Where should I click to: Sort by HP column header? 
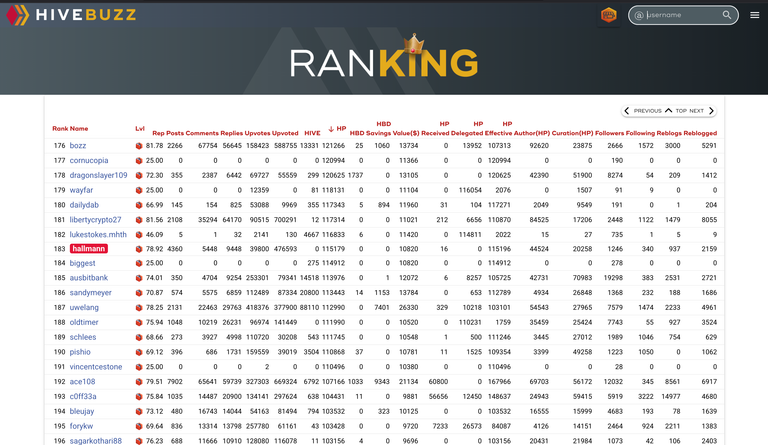point(337,129)
